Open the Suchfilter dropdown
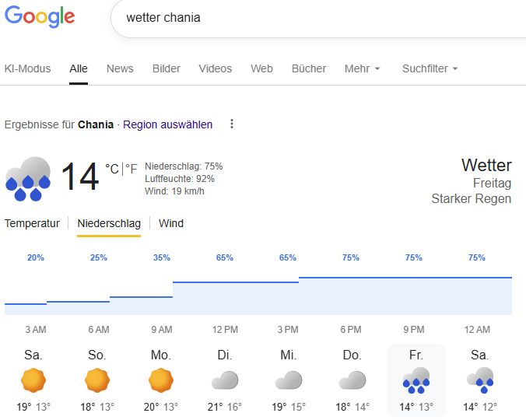The height and width of the screenshot is (420, 526). 430,68
